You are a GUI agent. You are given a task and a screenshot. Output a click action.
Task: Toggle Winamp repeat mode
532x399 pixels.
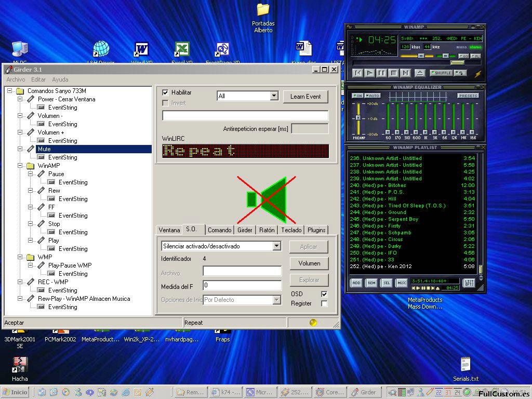click(460, 73)
